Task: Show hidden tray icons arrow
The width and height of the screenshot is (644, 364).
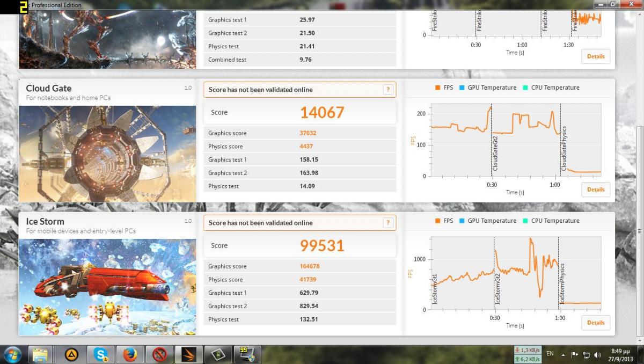Action: [x=563, y=355]
